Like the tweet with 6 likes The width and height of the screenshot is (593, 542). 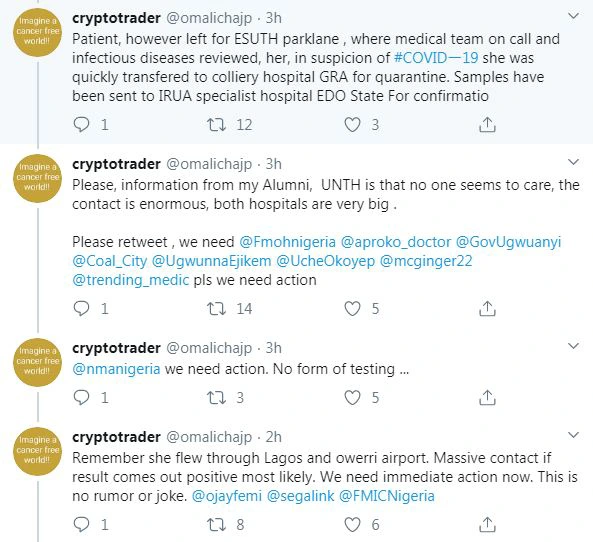click(x=352, y=525)
